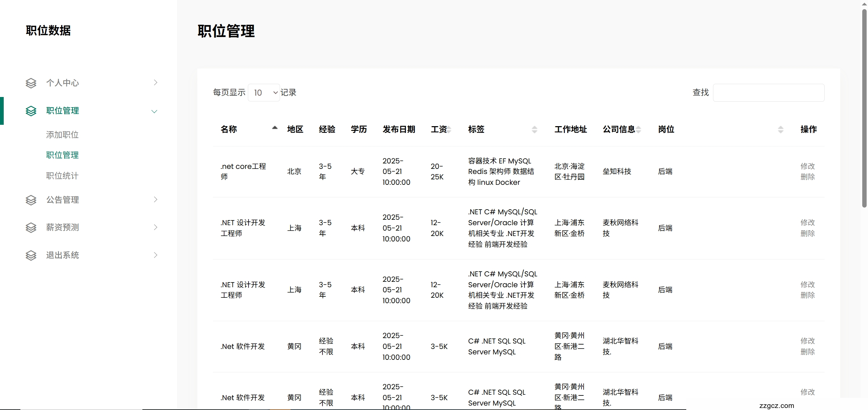Select the 添加职位 menu item
Image resolution: width=868 pixels, height=410 pixels.
(63, 135)
